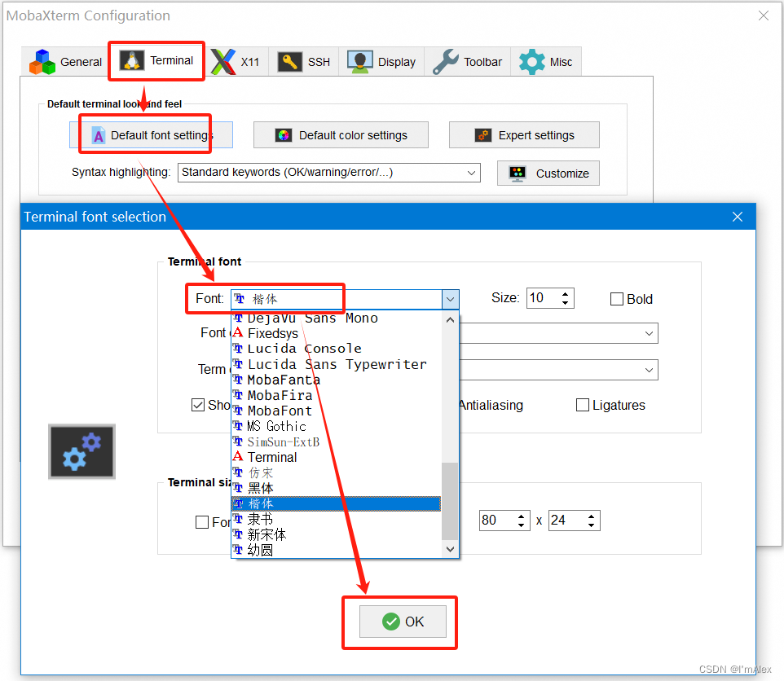Click the color wheel icon
This screenshot has width=784, height=681.
[x=284, y=135]
